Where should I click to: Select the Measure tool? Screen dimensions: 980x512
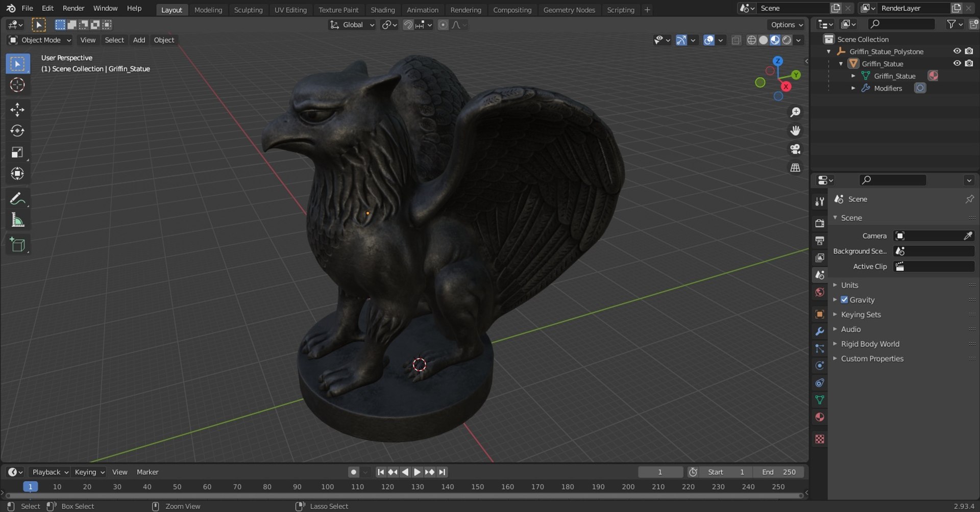tap(17, 220)
